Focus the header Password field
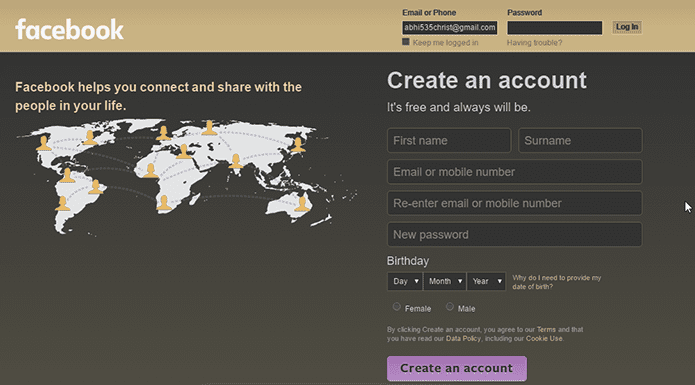This screenshot has height=385, width=695. pyautogui.click(x=554, y=27)
